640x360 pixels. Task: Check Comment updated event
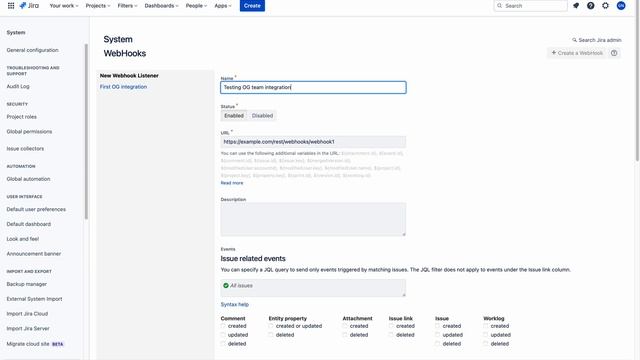[x=223, y=335]
